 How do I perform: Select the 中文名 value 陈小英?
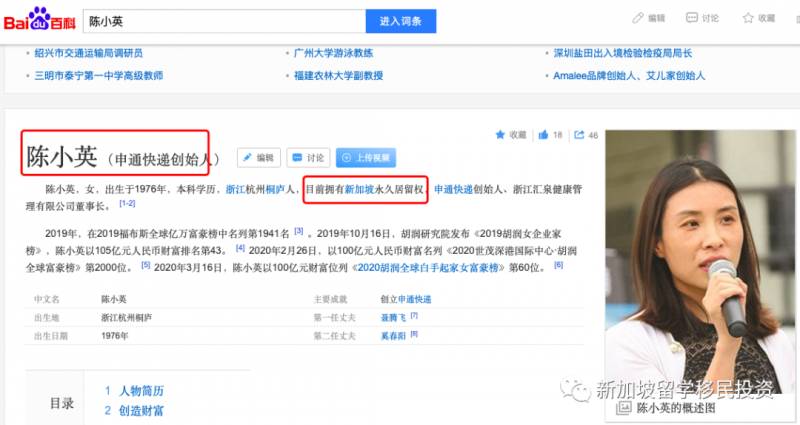coord(113,299)
